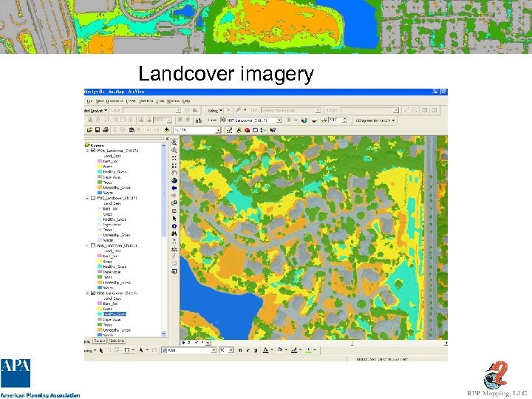
Task: Select the Zoom In tool
Action: [174, 143]
